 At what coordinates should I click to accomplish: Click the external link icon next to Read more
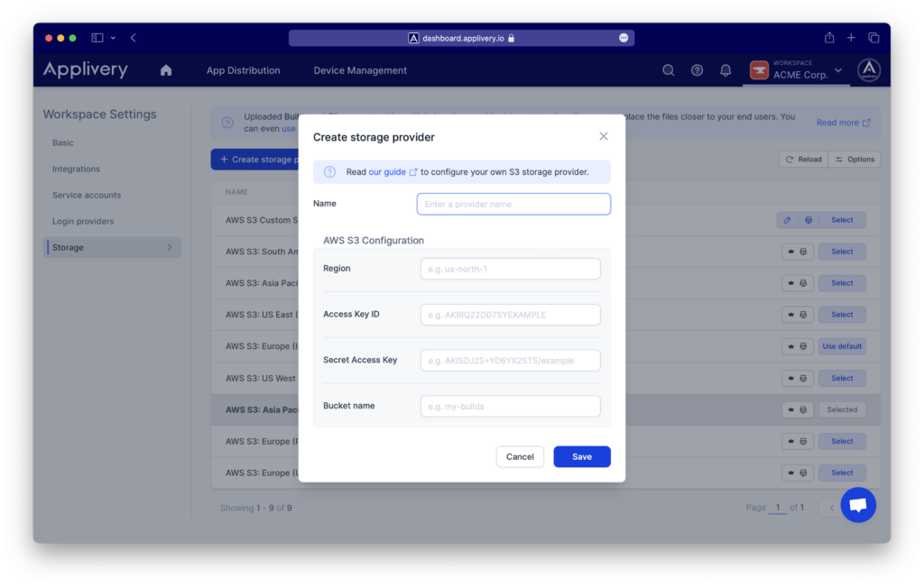point(866,123)
